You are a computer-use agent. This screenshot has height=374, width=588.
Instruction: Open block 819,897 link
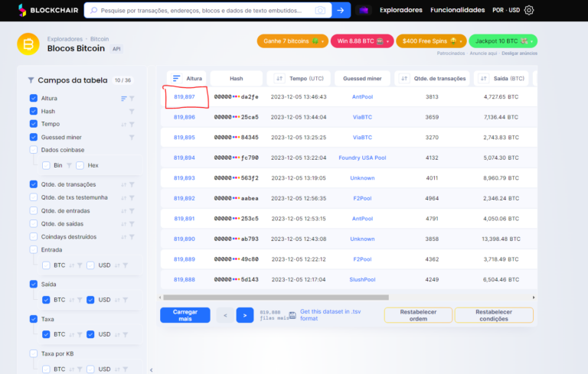(x=185, y=97)
